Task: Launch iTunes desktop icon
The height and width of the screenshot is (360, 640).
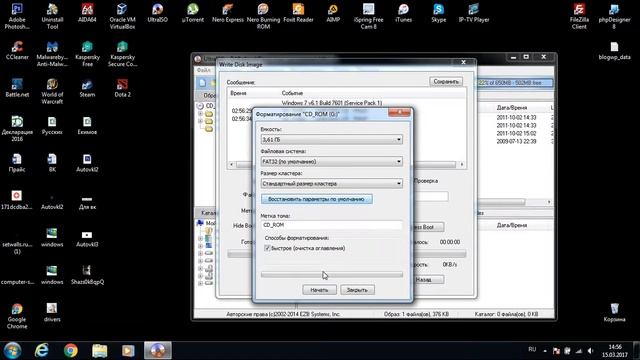Action: pyautogui.click(x=403, y=12)
